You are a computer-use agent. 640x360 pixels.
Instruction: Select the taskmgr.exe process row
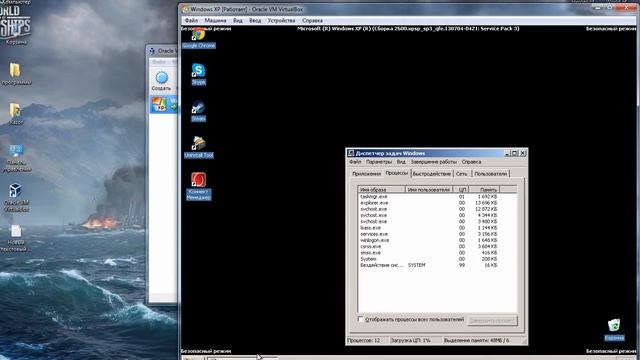(x=437, y=197)
